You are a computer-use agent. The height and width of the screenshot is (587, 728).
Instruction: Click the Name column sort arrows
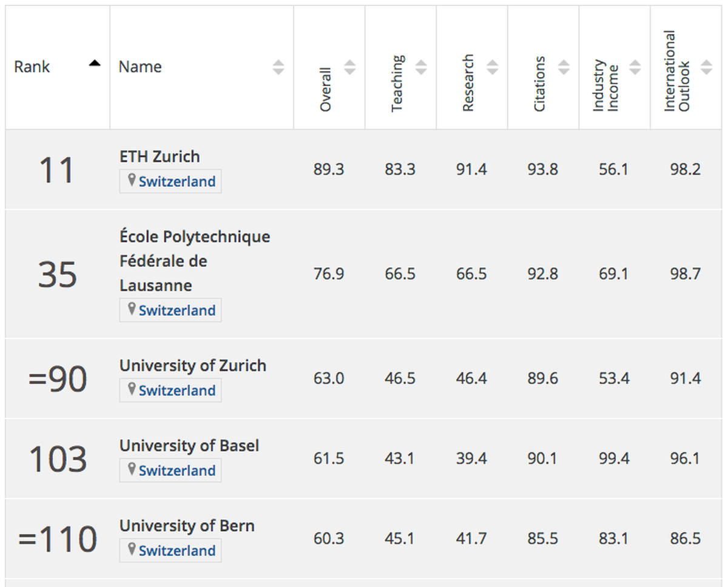tap(278, 67)
